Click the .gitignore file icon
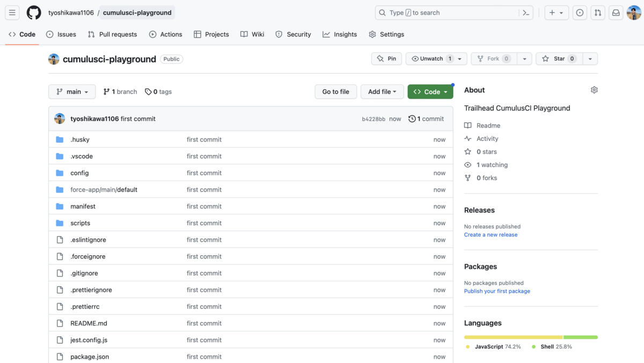Image resolution: width=644 pixels, height=363 pixels. (60, 273)
